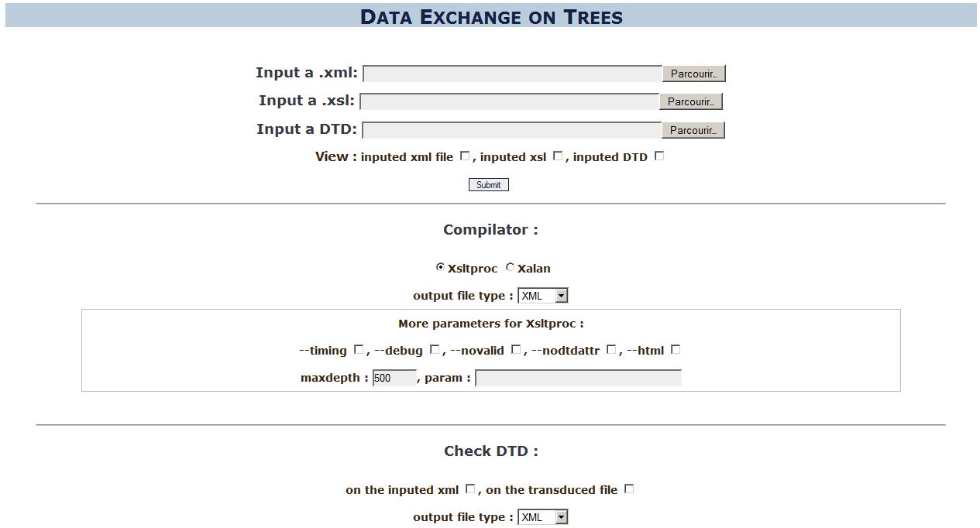Select the Xsltproc compilator radio button
This screenshot has width=980, height=528.
440,267
